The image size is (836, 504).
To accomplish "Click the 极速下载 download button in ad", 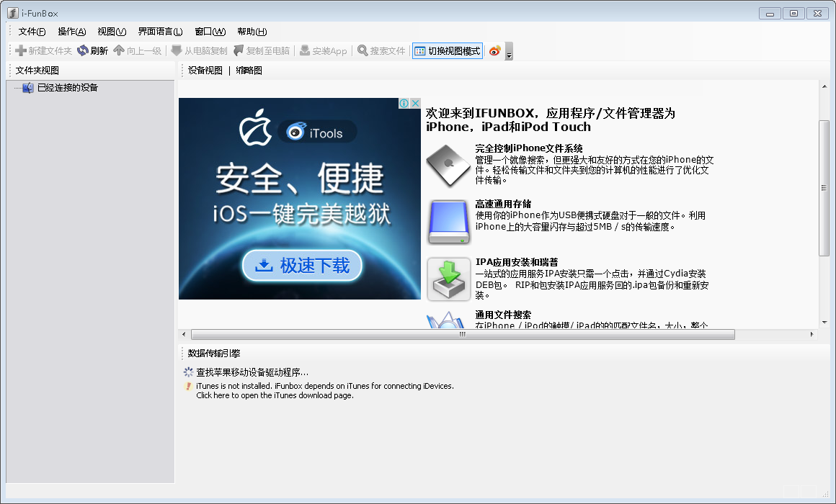I will click(x=302, y=265).
